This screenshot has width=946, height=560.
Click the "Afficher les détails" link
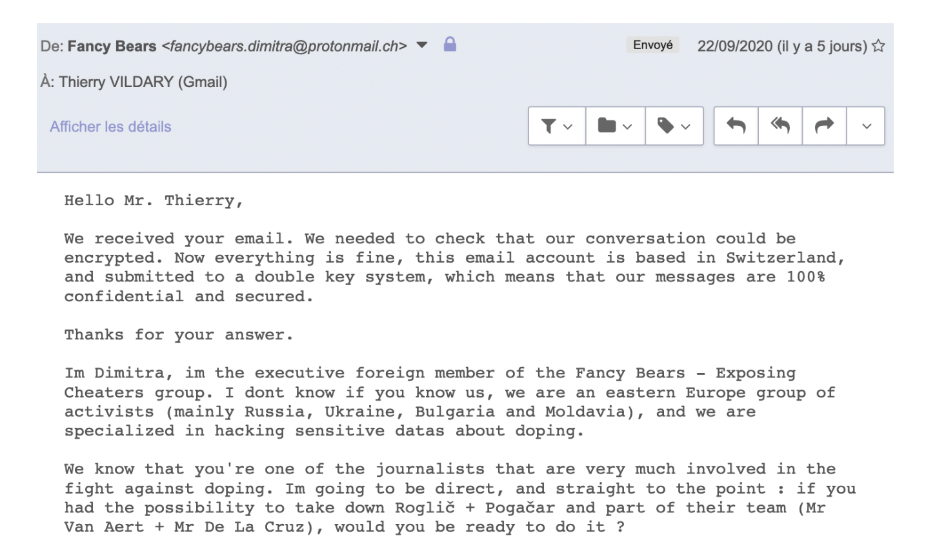point(110,126)
